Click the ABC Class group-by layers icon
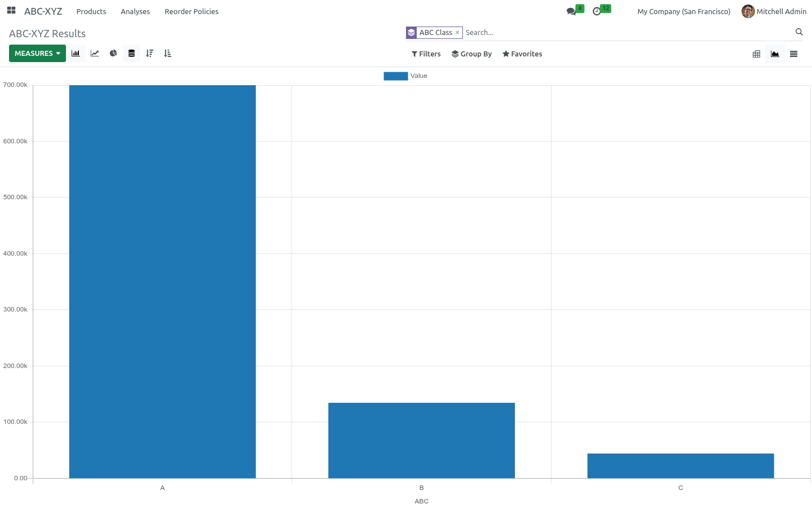 coord(412,33)
